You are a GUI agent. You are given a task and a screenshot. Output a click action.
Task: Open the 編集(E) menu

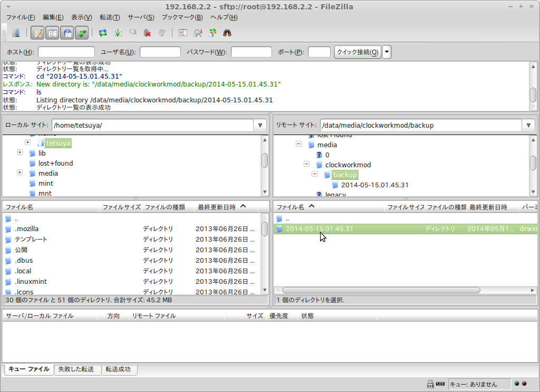pyautogui.click(x=53, y=17)
